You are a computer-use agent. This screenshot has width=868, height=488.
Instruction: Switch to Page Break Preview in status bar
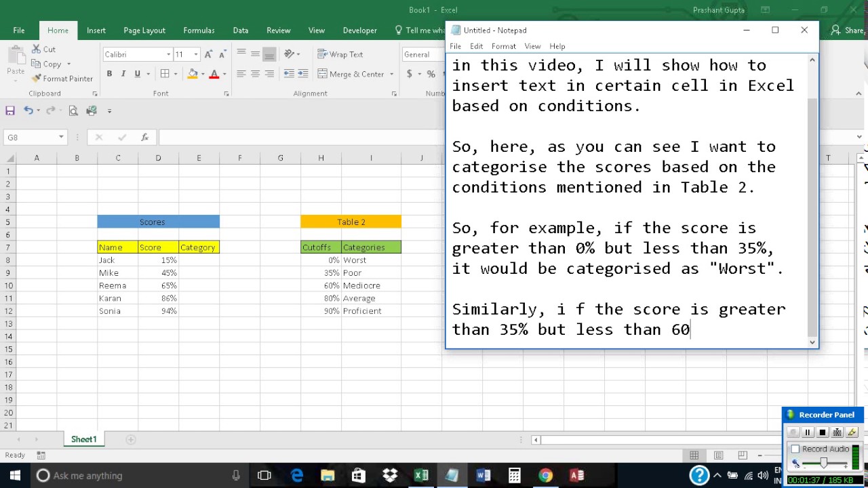pyautogui.click(x=743, y=455)
